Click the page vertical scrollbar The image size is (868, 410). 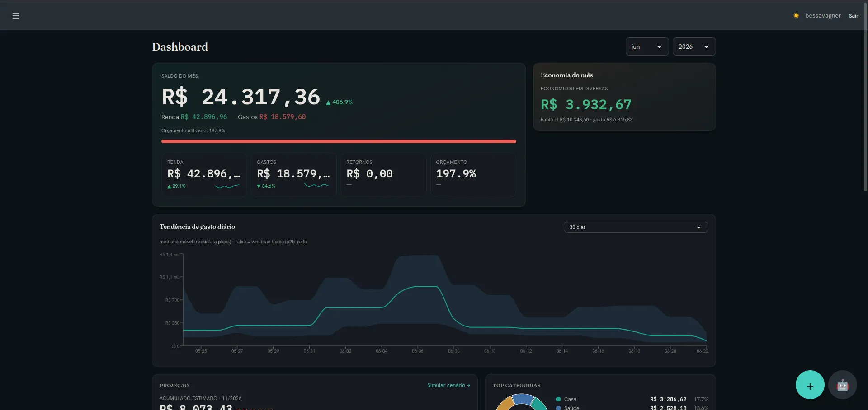click(865, 97)
